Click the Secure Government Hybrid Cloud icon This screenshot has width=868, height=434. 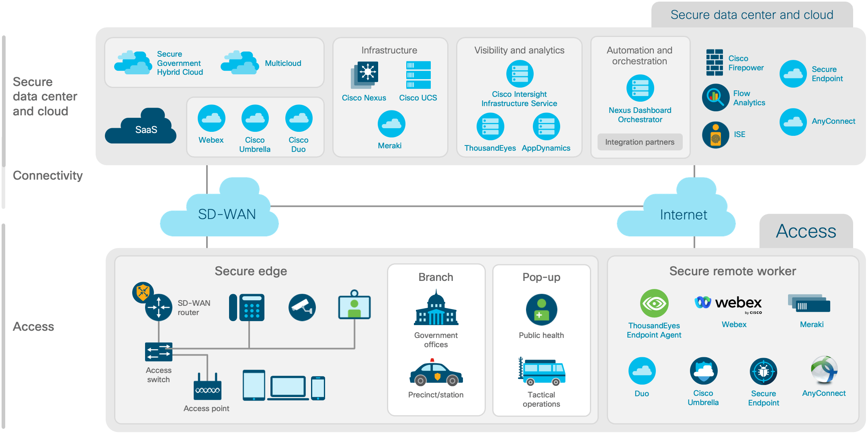[x=133, y=62]
